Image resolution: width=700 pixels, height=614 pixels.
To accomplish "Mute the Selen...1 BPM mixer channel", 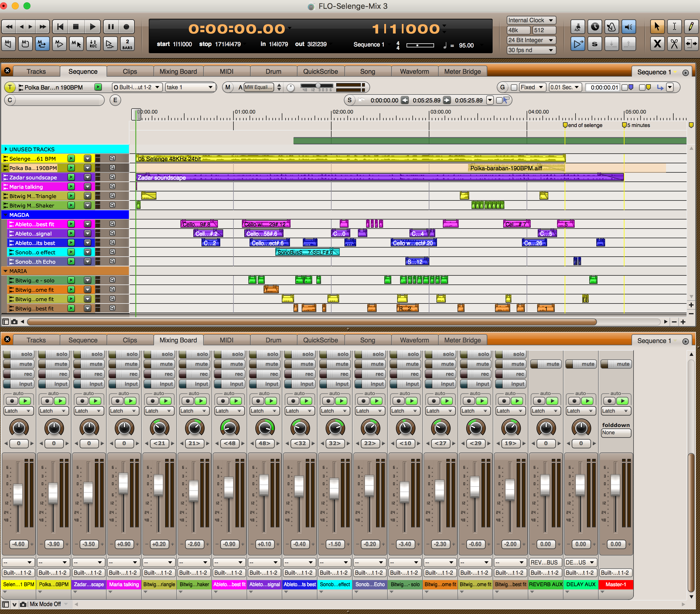I will tap(18, 364).
